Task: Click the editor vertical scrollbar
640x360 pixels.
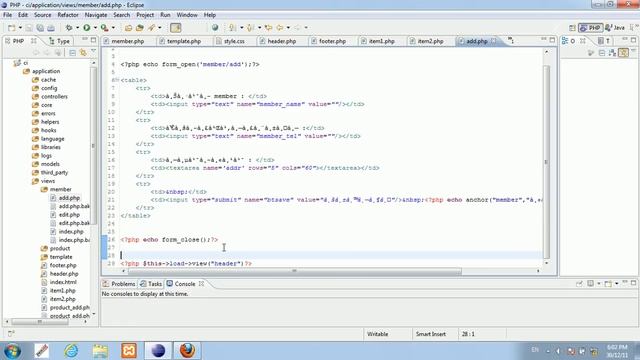Action: [547, 161]
